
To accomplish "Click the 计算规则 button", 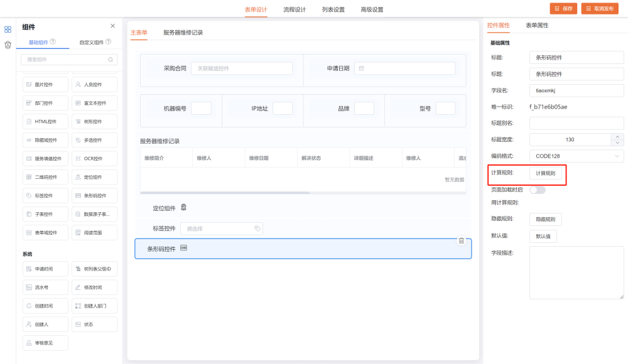I will click(x=545, y=173).
